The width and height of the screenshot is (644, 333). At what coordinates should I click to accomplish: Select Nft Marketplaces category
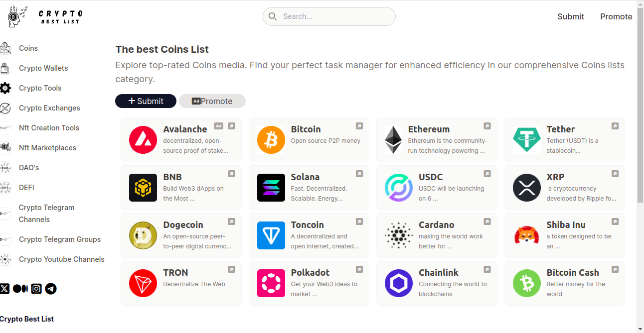click(x=47, y=148)
